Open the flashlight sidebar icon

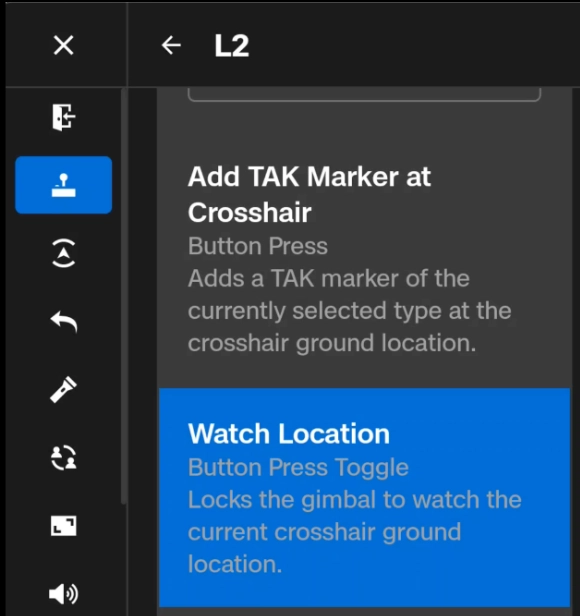click(64, 389)
